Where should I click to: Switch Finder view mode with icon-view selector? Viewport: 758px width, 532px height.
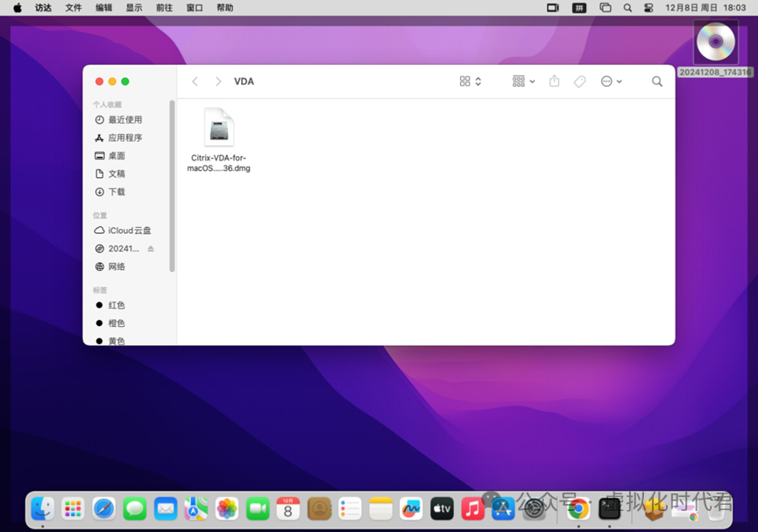click(x=471, y=82)
